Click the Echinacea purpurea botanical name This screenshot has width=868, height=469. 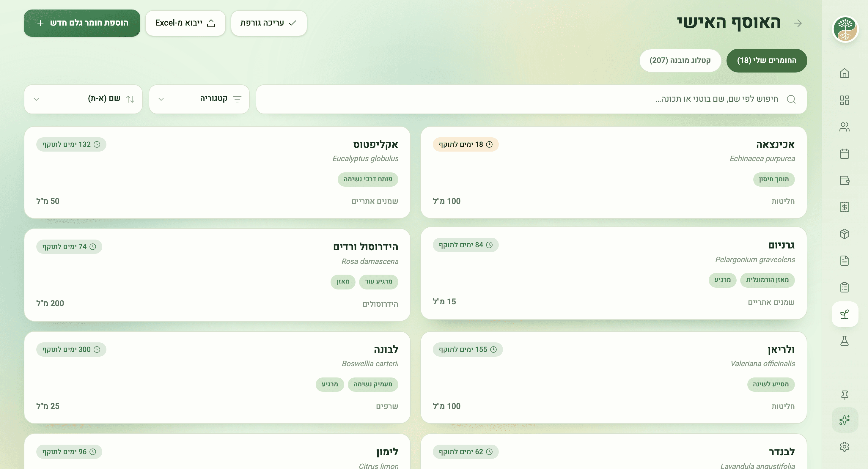click(762, 159)
